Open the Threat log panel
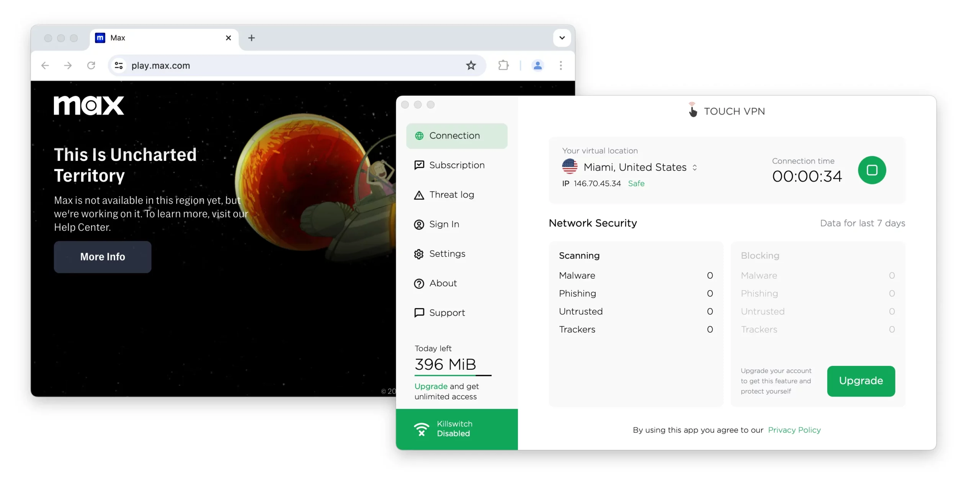980x493 pixels. (x=452, y=194)
